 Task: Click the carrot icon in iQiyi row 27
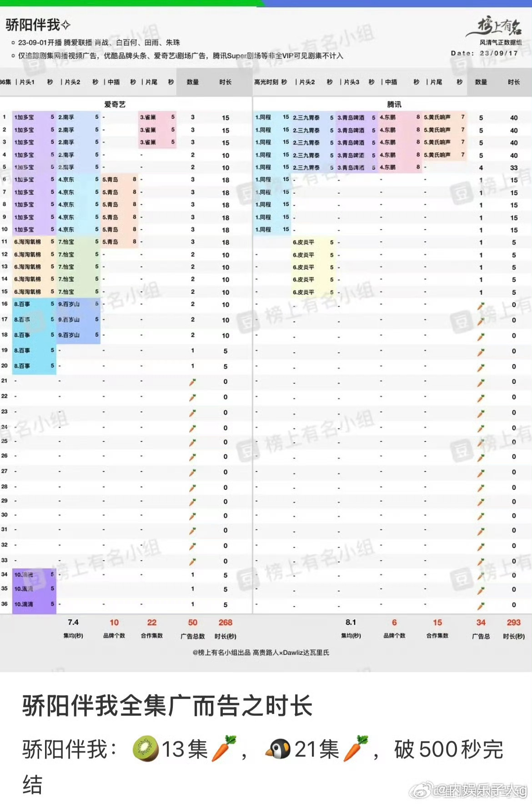pyautogui.click(x=192, y=472)
